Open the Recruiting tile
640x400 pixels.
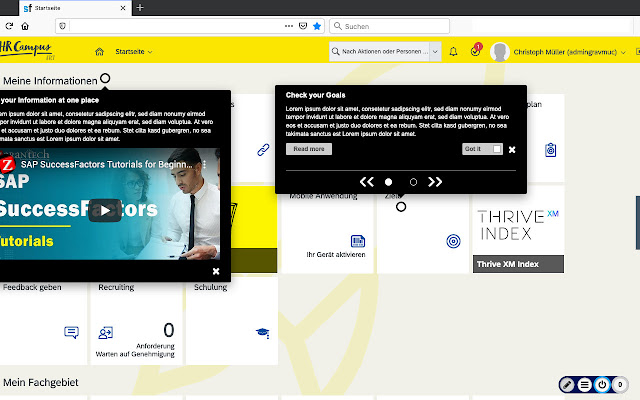[136, 321]
